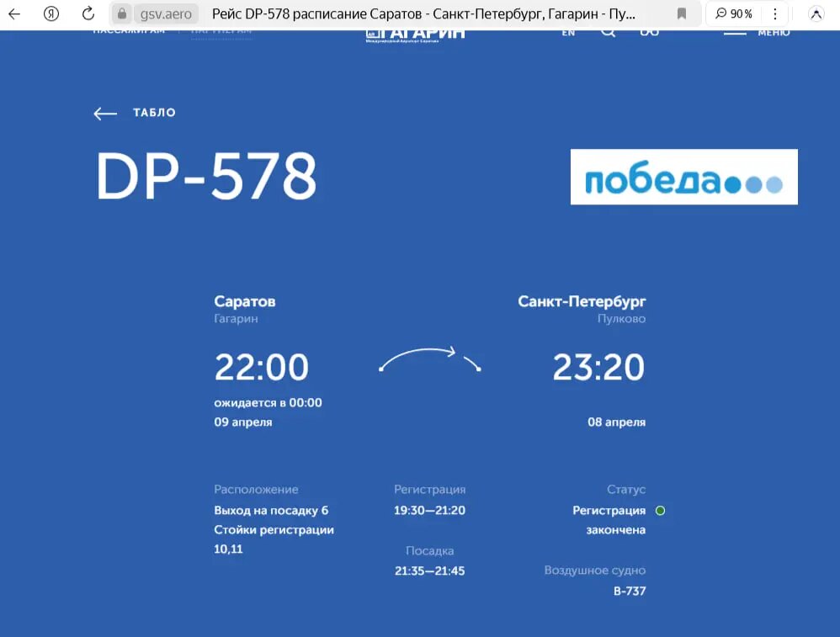Reload the page with the refresh icon

point(88,13)
